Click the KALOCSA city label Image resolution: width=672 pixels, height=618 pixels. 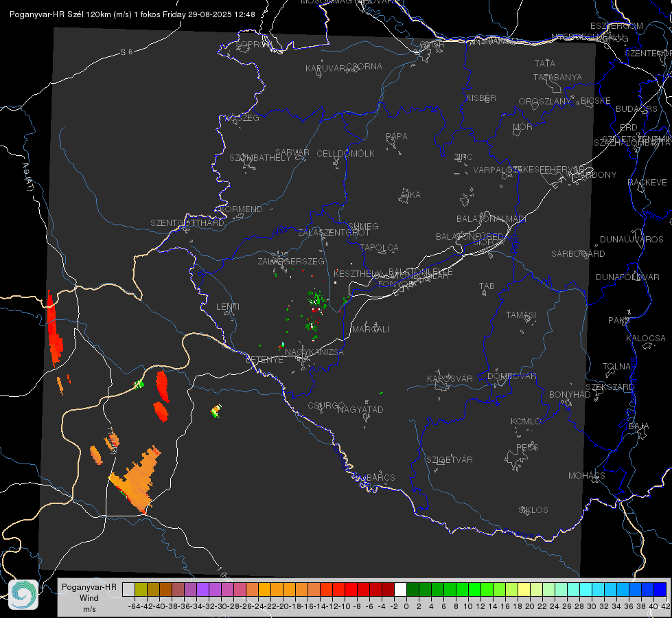[x=645, y=338]
